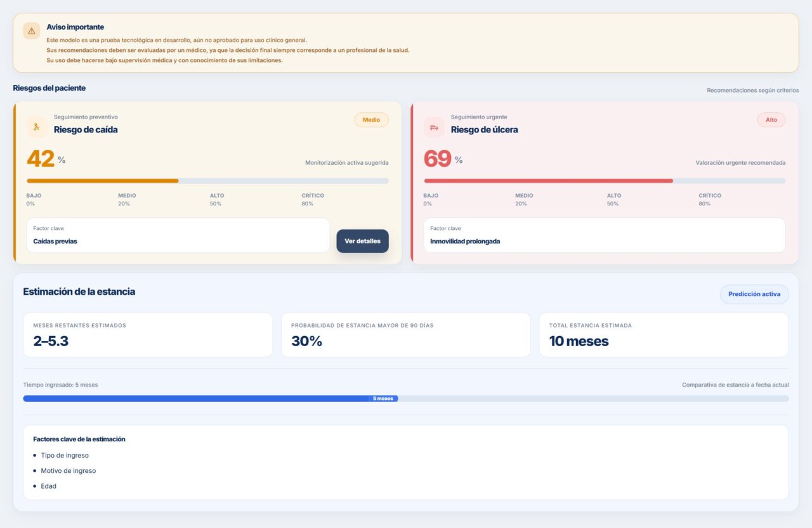Screen dimensions: 812x528
Task: Click the Probabilidad de estancia mayor de 90 días card
Action: coord(406,335)
